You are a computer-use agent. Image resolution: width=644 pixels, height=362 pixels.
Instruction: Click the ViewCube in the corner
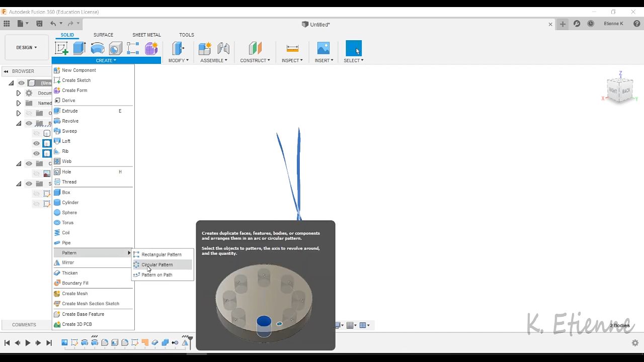[x=620, y=90]
